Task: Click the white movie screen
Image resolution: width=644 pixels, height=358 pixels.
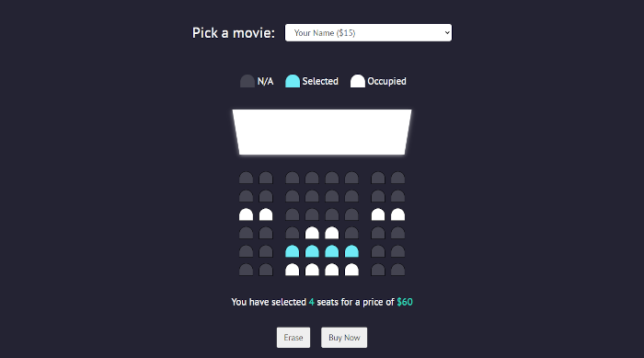Action: (322, 132)
